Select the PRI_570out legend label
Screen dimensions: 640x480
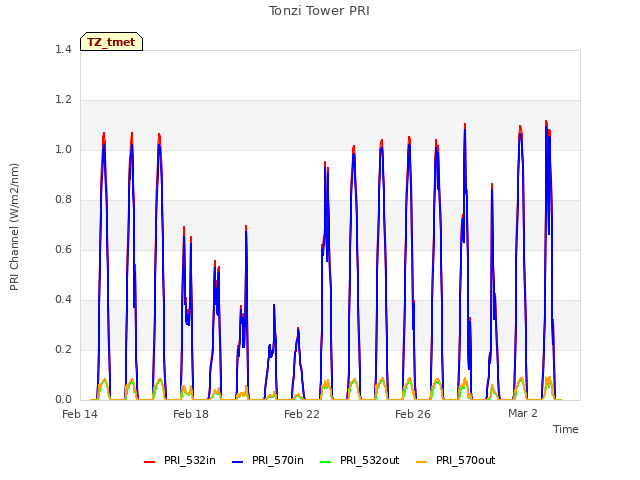(465, 460)
